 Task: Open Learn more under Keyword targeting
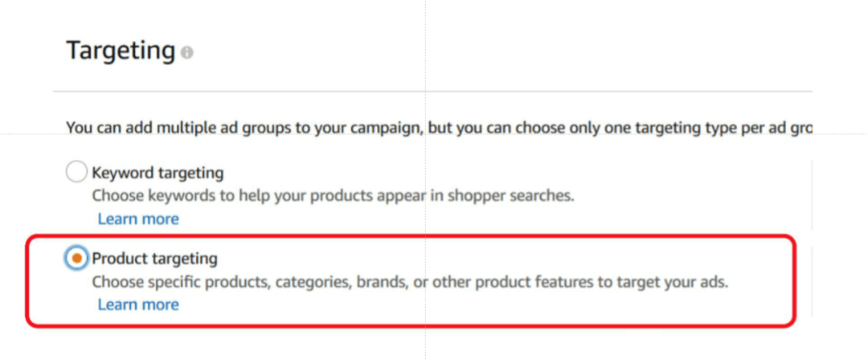point(138,219)
